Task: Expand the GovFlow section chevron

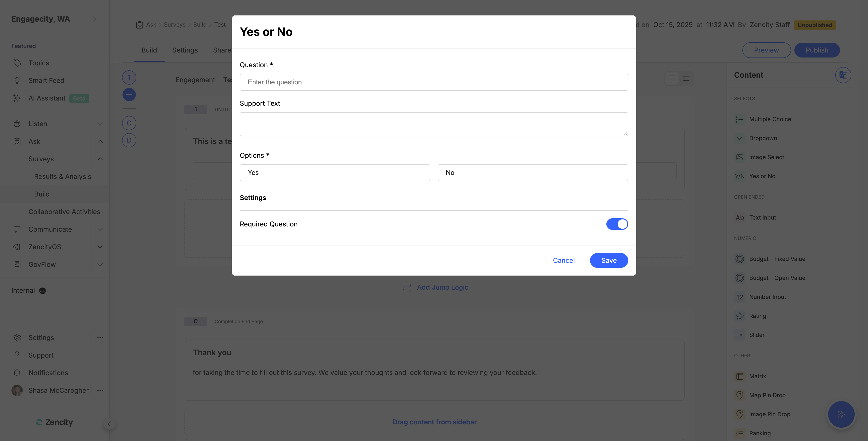Action: point(100,264)
